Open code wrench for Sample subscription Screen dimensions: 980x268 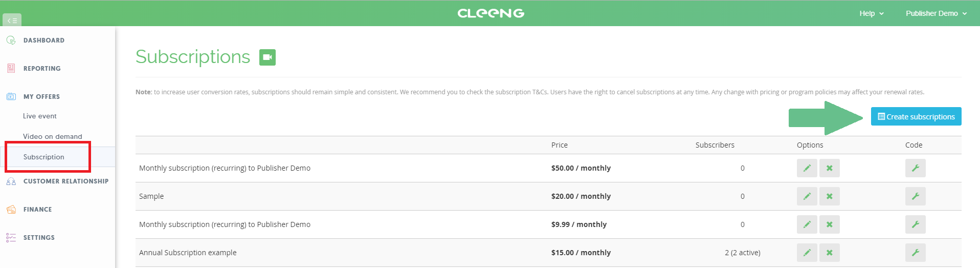[x=916, y=196]
